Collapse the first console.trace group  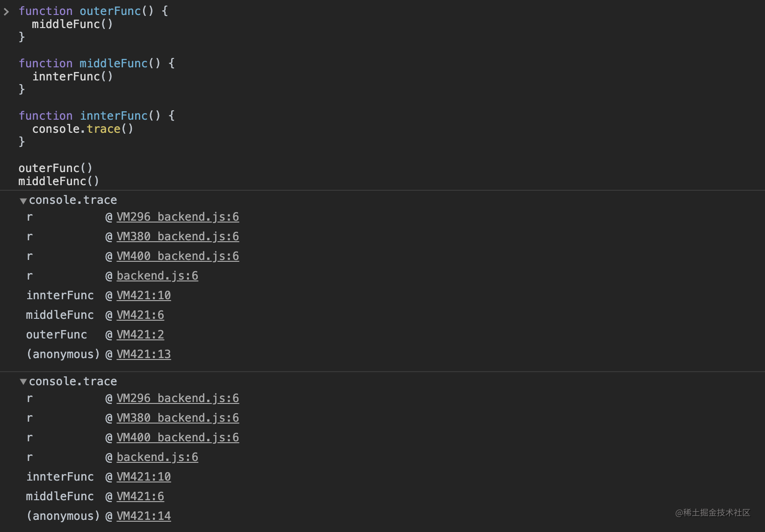(23, 201)
